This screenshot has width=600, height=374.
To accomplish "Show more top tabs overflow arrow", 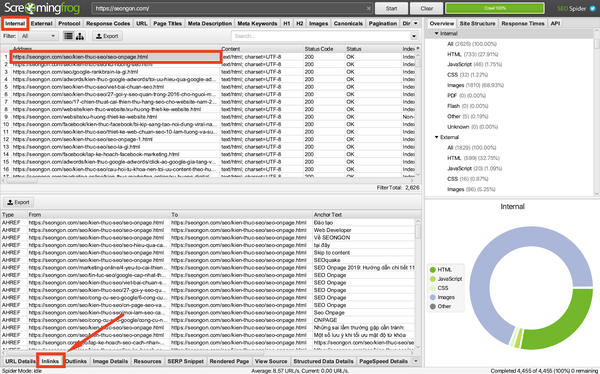I will click(416, 23).
